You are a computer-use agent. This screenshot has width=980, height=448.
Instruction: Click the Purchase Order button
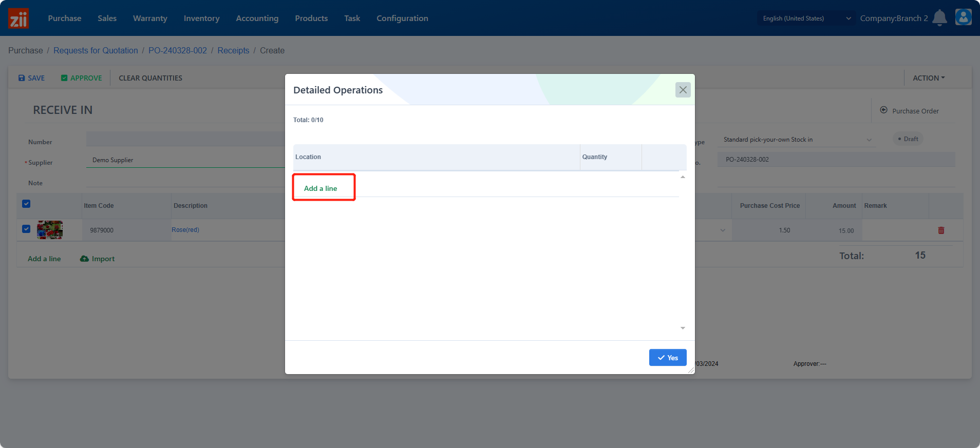coord(909,111)
